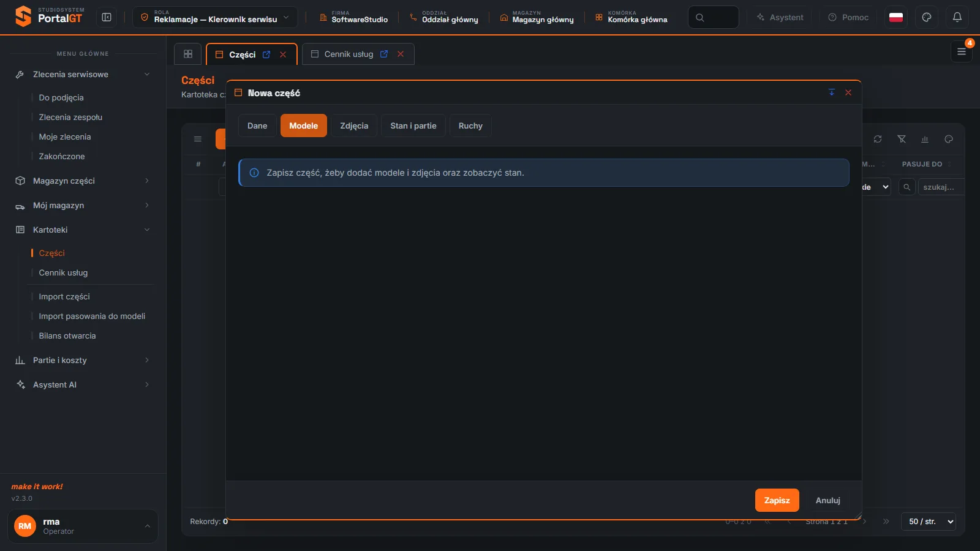
Task: Open the theme palette icon in header
Action: (927, 17)
